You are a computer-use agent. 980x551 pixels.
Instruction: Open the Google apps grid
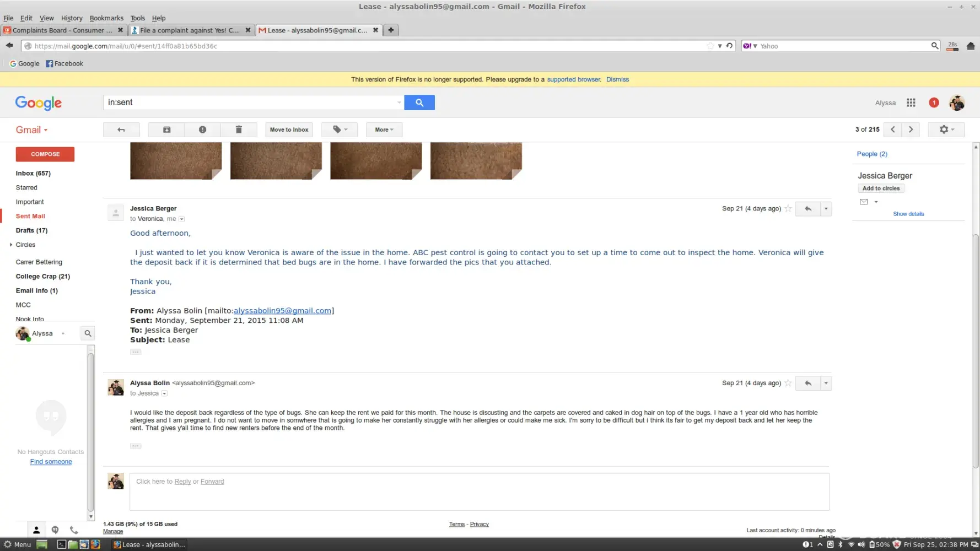click(911, 102)
